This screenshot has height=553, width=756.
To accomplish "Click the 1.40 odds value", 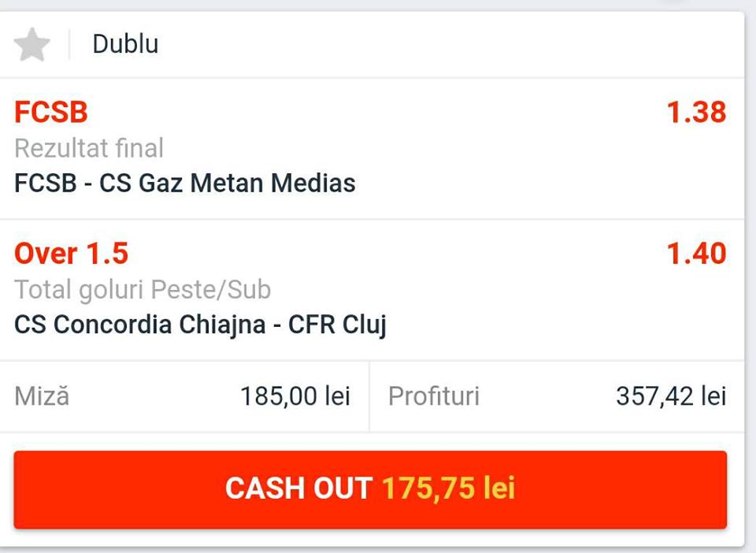I will point(696,254).
